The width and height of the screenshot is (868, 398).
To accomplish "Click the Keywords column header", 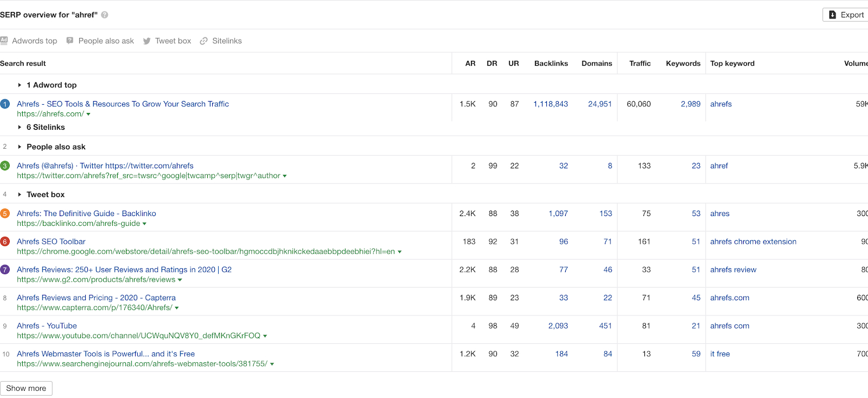I will pyautogui.click(x=683, y=64).
